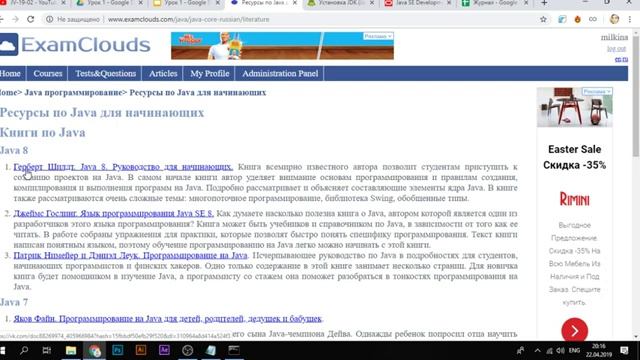Open the 'Реклама' dropdown on the top banner
The image size is (640, 360).
point(378,36)
